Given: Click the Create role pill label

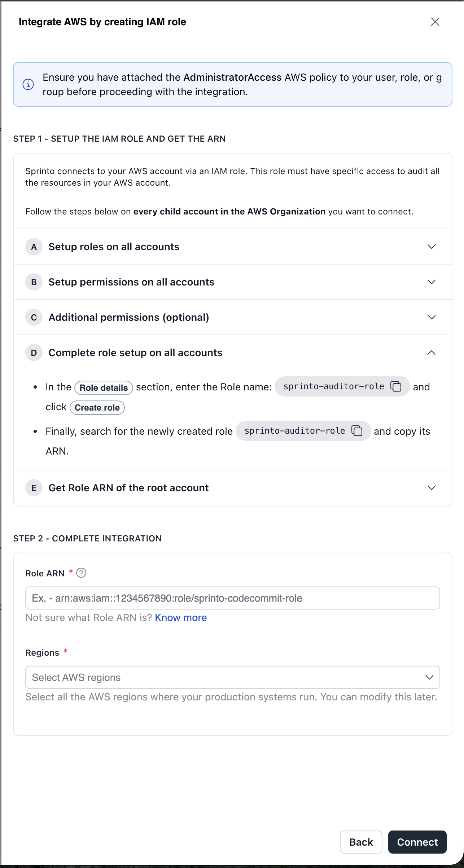Looking at the screenshot, I should click(x=97, y=408).
